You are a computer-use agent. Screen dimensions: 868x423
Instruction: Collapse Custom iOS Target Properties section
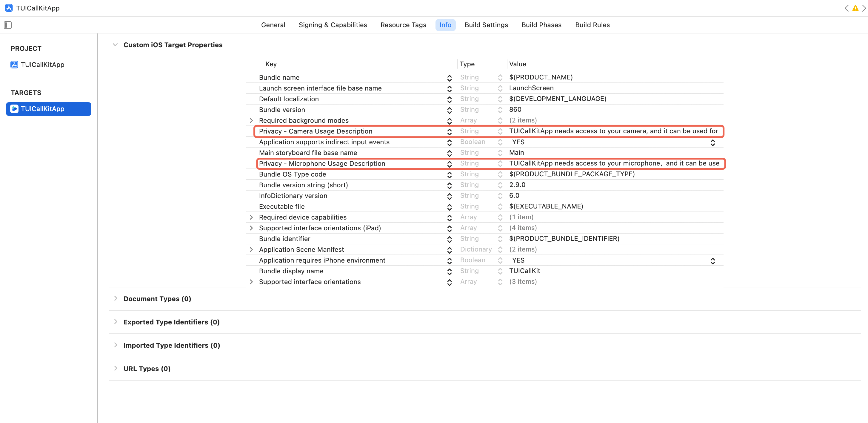pos(115,45)
